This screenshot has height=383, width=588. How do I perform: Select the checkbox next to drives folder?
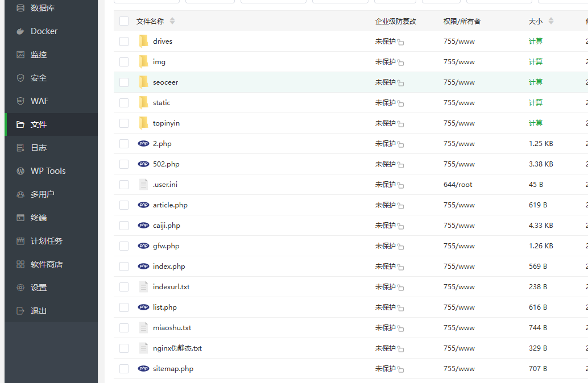pyautogui.click(x=124, y=41)
